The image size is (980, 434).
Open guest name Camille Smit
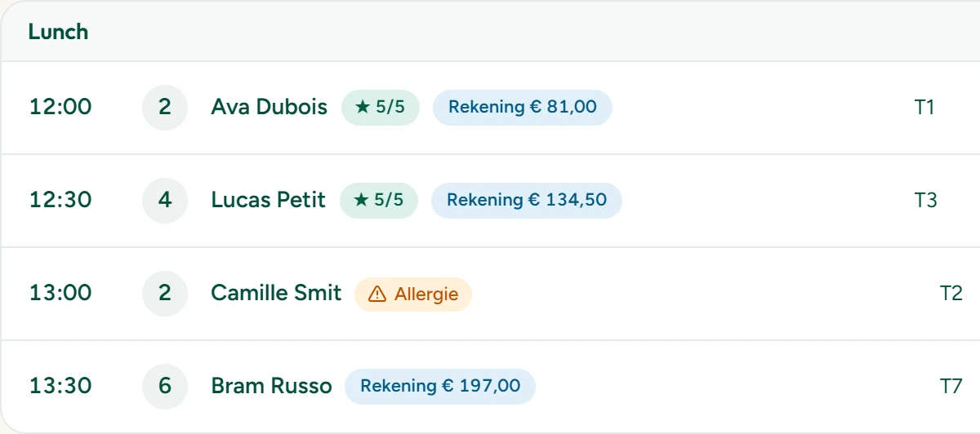[276, 294]
